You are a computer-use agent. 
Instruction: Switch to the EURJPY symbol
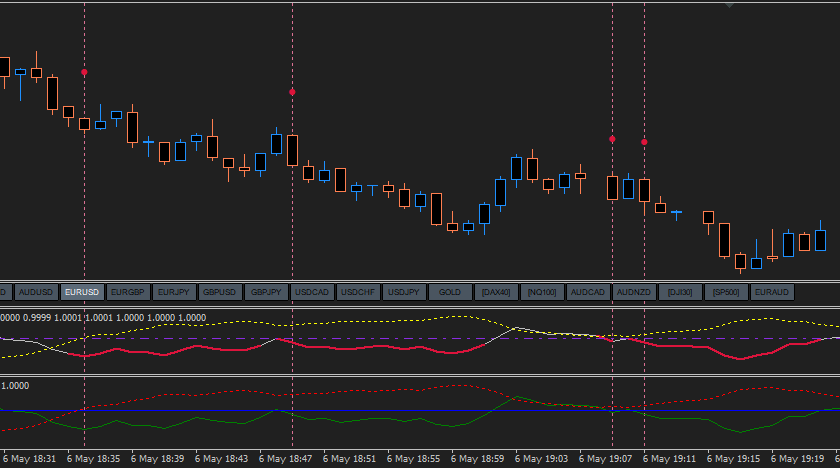(x=174, y=292)
